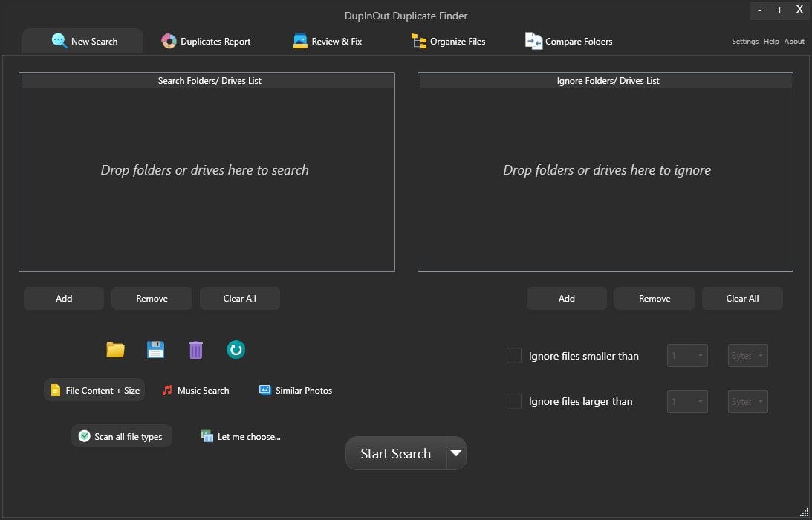Click the blue floppy disk save icon
812x520 pixels.
tap(155, 350)
